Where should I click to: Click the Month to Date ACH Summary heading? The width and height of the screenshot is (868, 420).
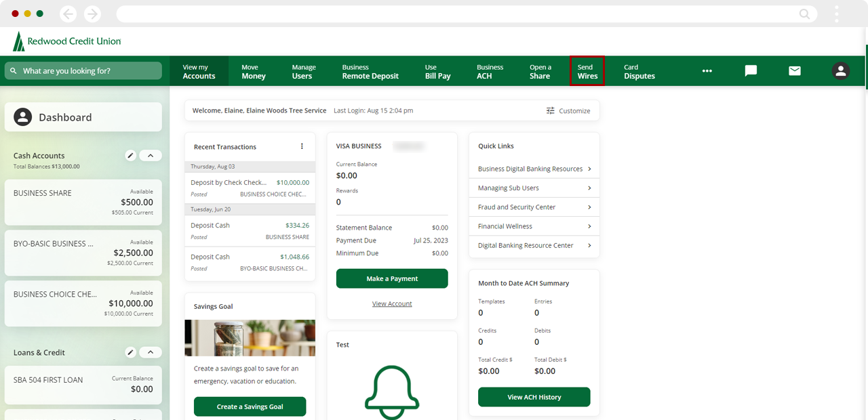(x=524, y=283)
